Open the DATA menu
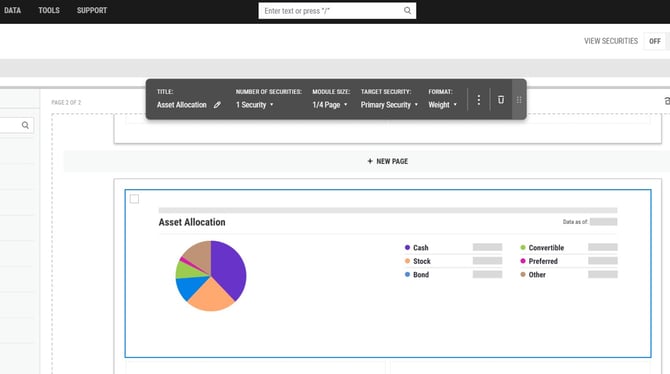The height and width of the screenshot is (374, 670). (x=12, y=10)
